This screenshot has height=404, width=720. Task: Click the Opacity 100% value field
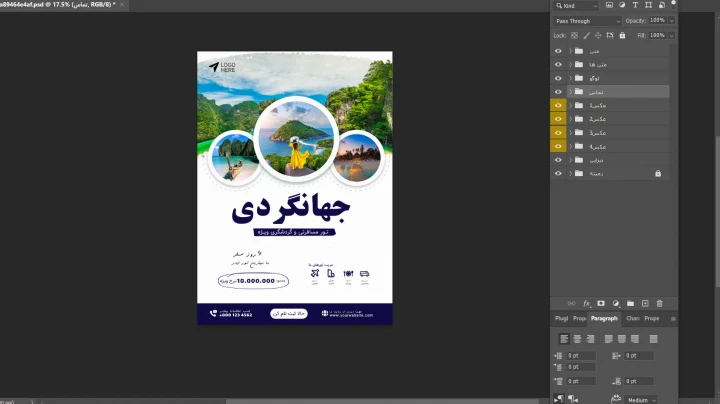[658, 21]
